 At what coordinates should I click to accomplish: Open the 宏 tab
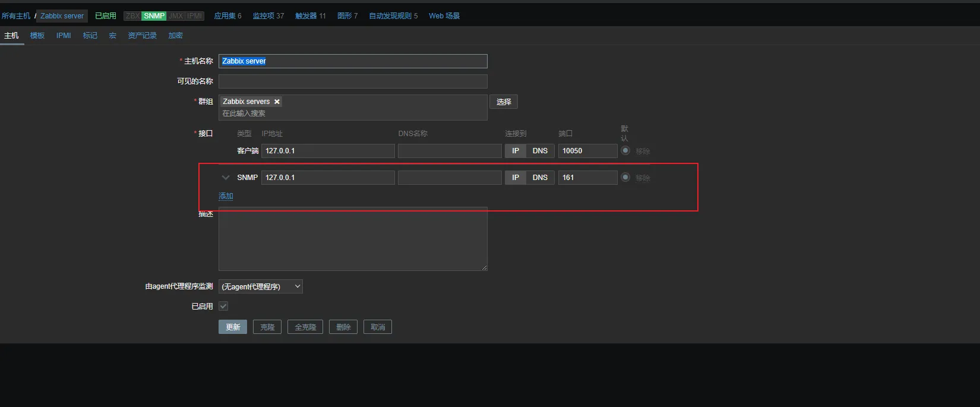113,36
